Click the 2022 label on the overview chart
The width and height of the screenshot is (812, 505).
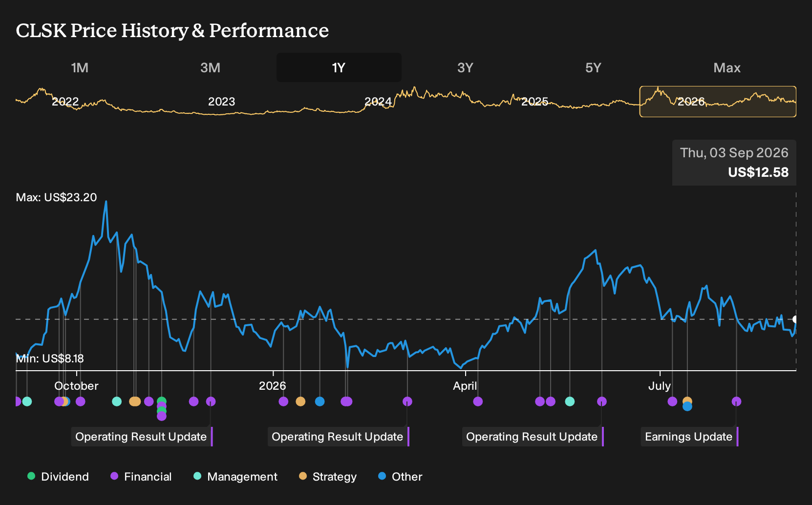click(65, 102)
